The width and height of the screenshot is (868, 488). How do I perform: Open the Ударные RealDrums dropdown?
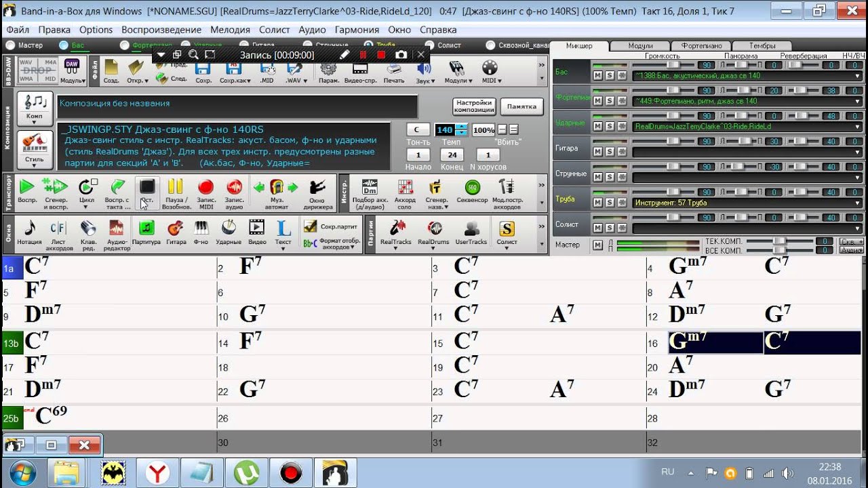857,127
